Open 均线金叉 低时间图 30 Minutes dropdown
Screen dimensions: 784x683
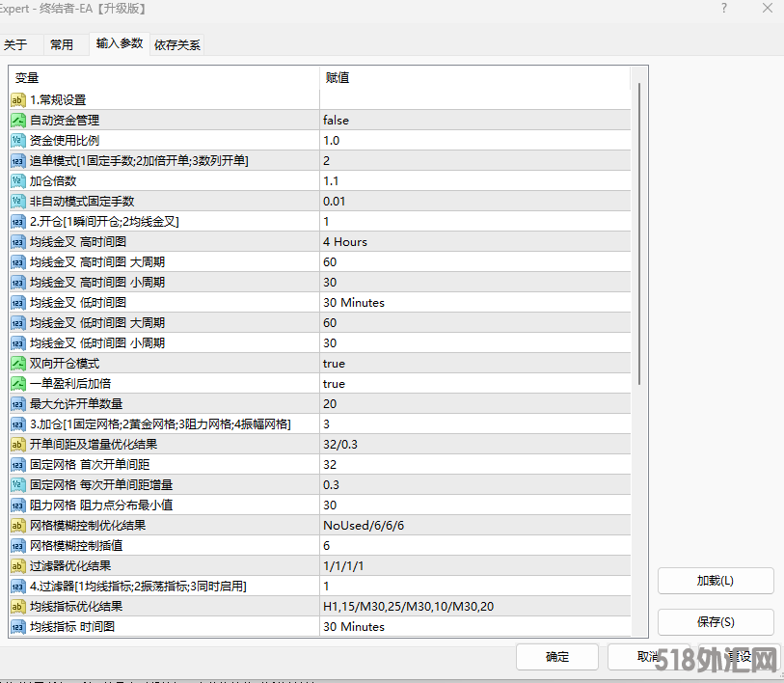pos(474,303)
